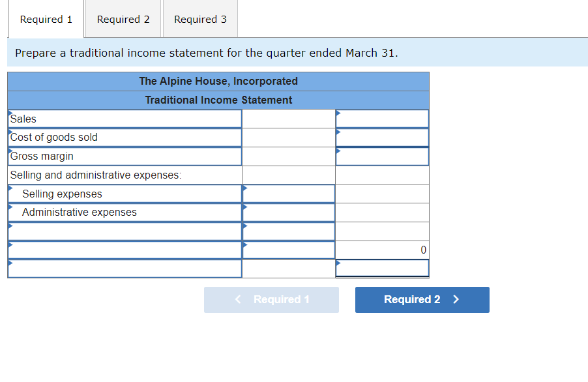The width and height of the screenshot is (588, 382).
Task: Click the Required 2 navigation button
Action: (x=422, y=299)
